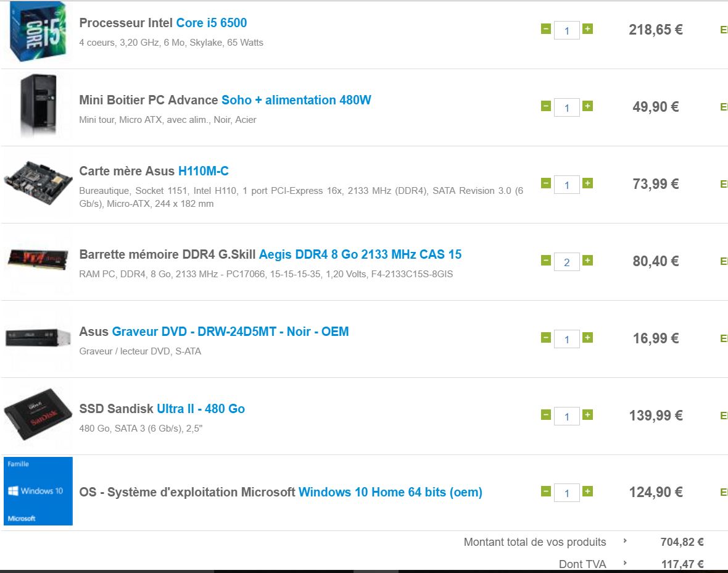
Task: Decrease quantity of Asus DVD burner
Action: pyautogui.click(x=546, y=337)
